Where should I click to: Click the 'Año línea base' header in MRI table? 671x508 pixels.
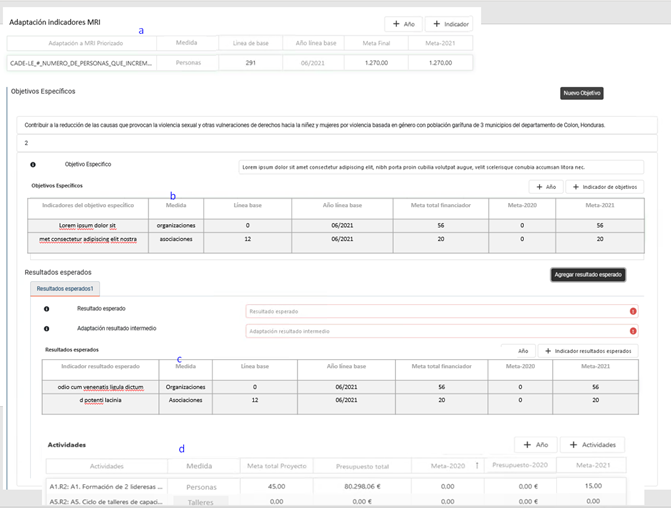316,43
